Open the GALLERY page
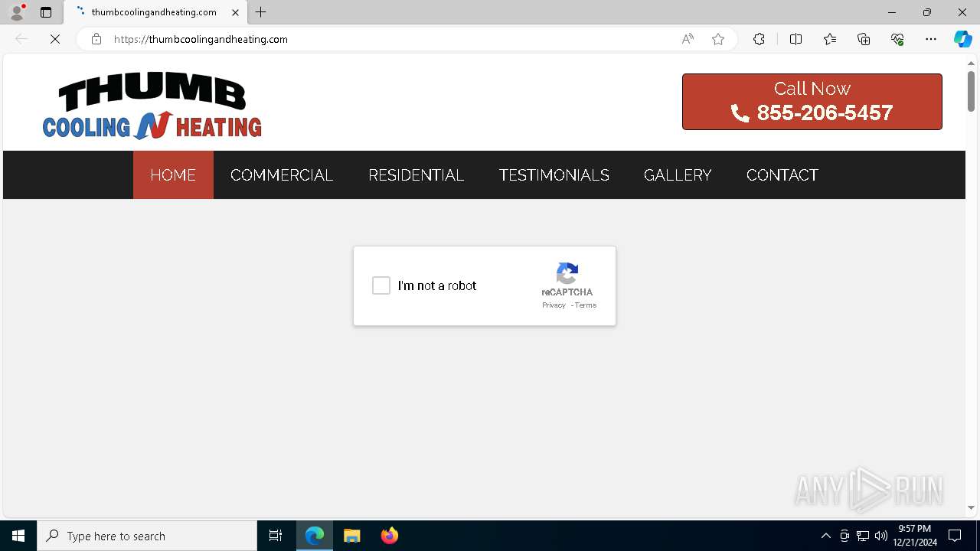The height and width of the screenshot is (551, 980). (x=678, y=175)
